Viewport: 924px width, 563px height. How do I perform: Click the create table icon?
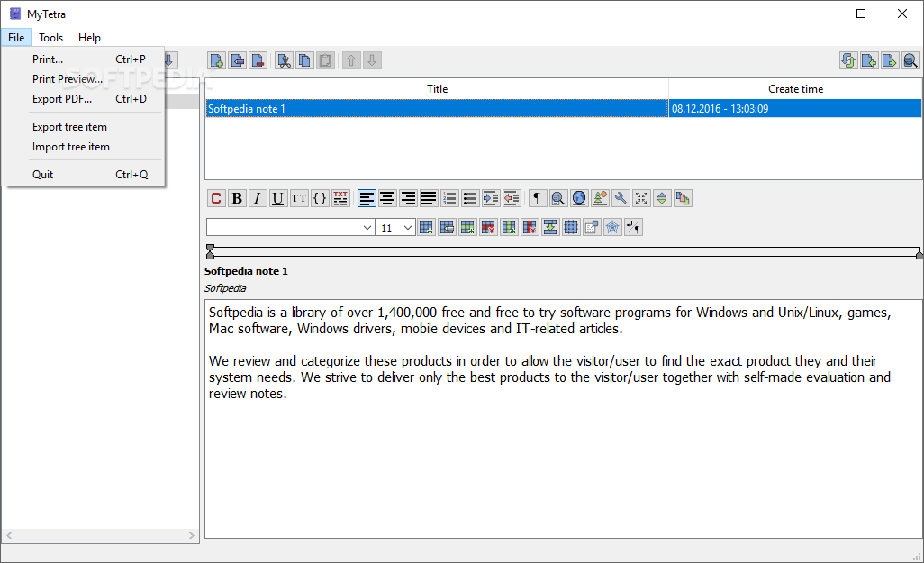(x=426, y=228)
